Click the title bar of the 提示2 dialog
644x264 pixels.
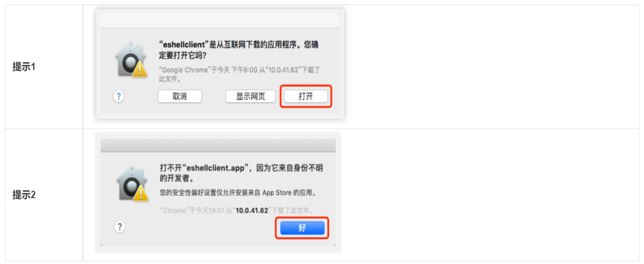218,145
